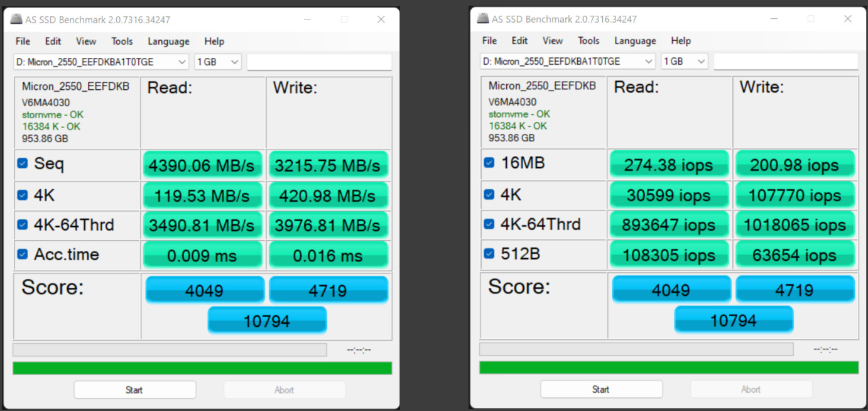Maximize the right AS SSD Benchmark window

811,19
